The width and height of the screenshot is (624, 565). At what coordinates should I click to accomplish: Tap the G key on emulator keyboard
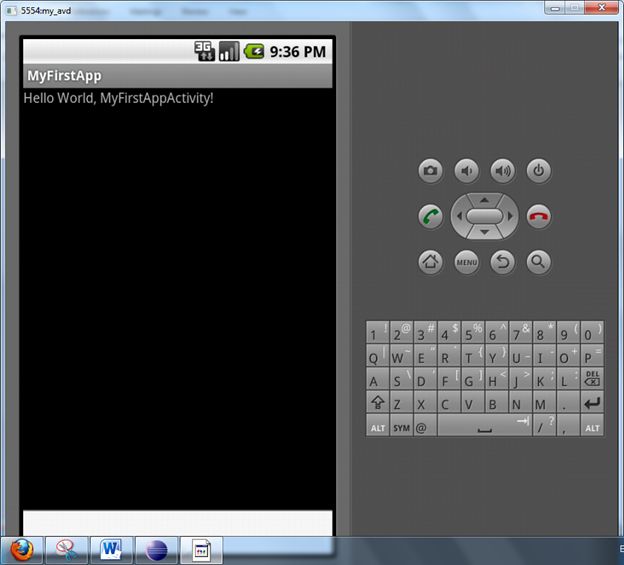click(473, 379)
